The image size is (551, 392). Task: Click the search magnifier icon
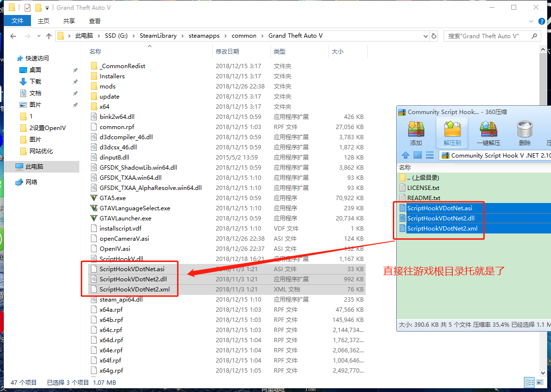pos(534,36)
